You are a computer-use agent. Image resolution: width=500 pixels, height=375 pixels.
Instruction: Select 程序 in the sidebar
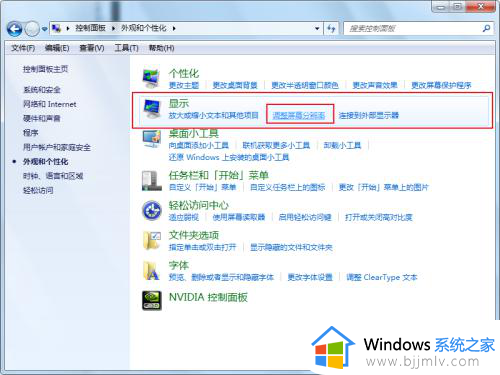point(30,133)
